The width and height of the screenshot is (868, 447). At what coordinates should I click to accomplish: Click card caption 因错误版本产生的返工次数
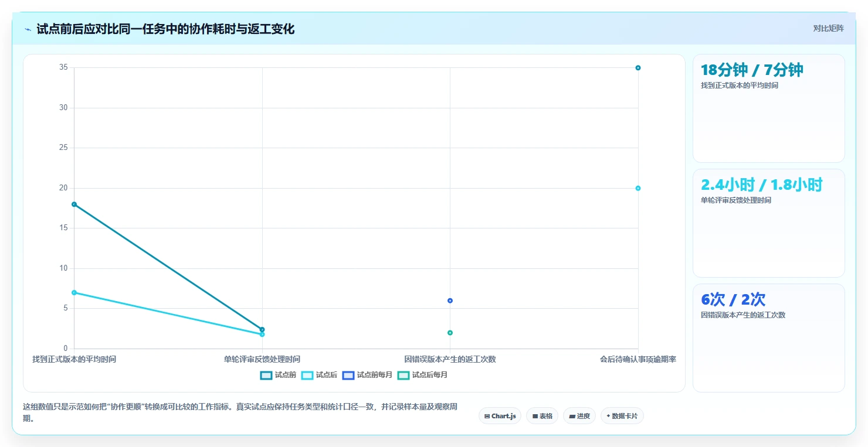tap(743, 315)
